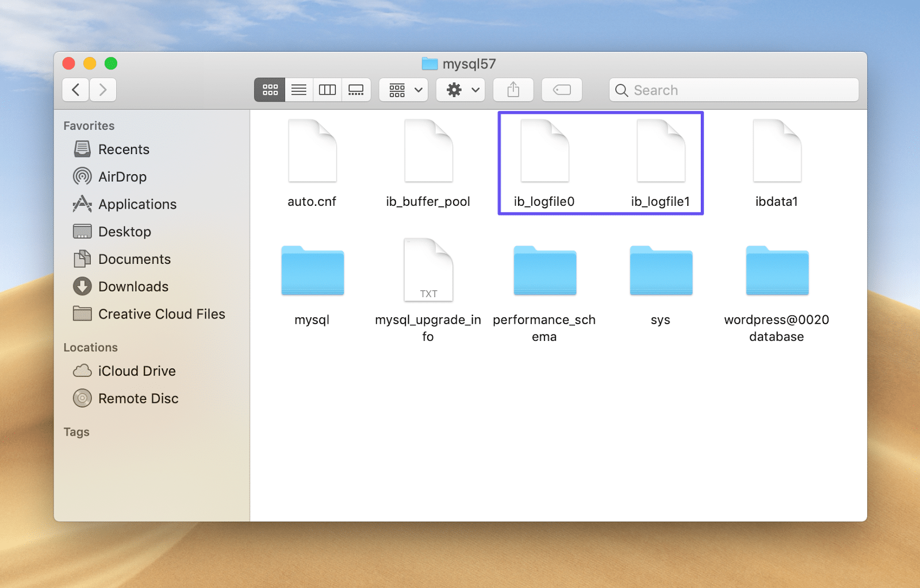Switch to column view mode
This screenshot has width=920, height=588.
327,90
